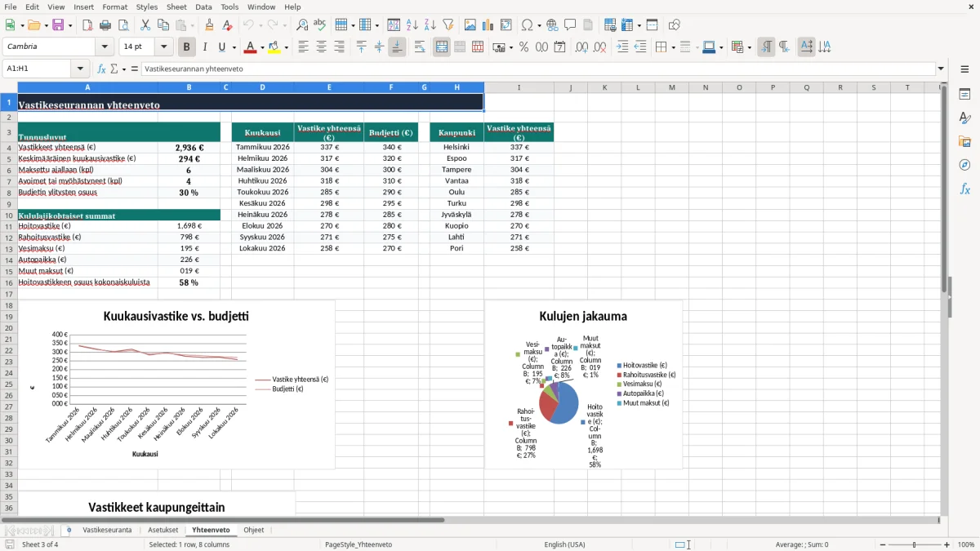Toggle bold formatting

pos(187,47)
